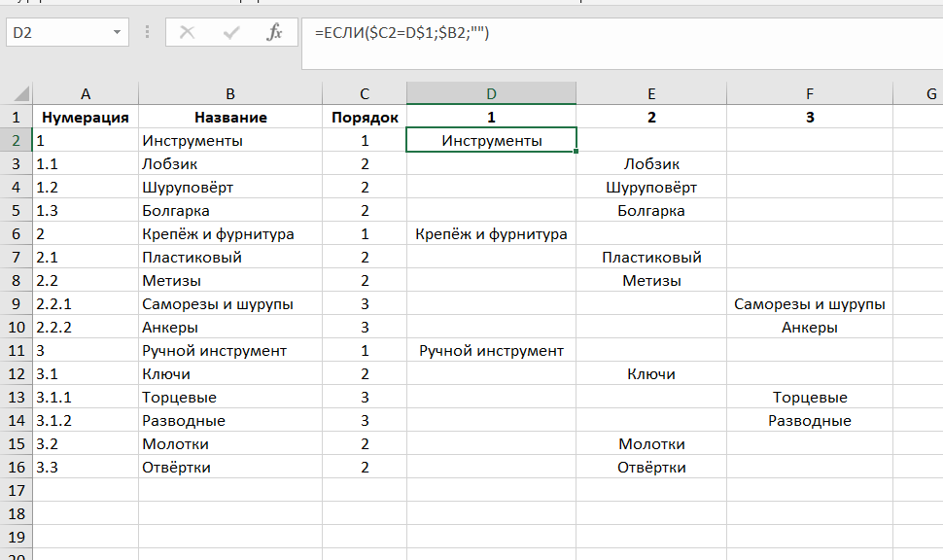Select row 9 header

(x=17, y=303)
